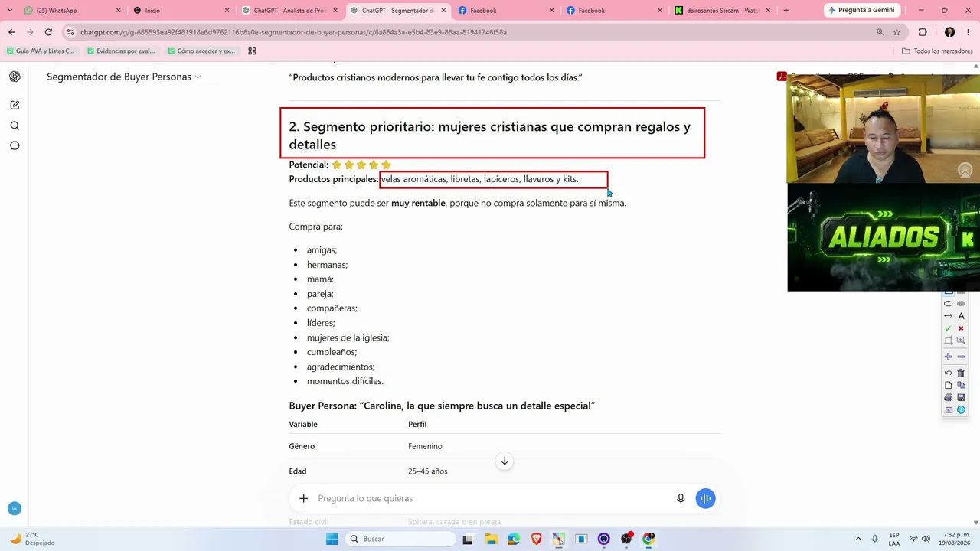Open the user profile avatar in sidebar
The height and width of the screenshot is (551, 980).
click(14, 508)
